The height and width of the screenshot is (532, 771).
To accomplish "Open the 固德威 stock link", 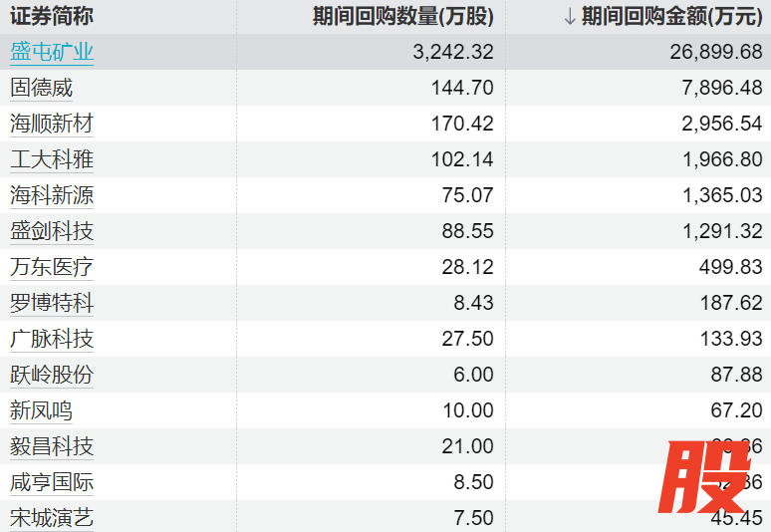I will click(41, 88).
